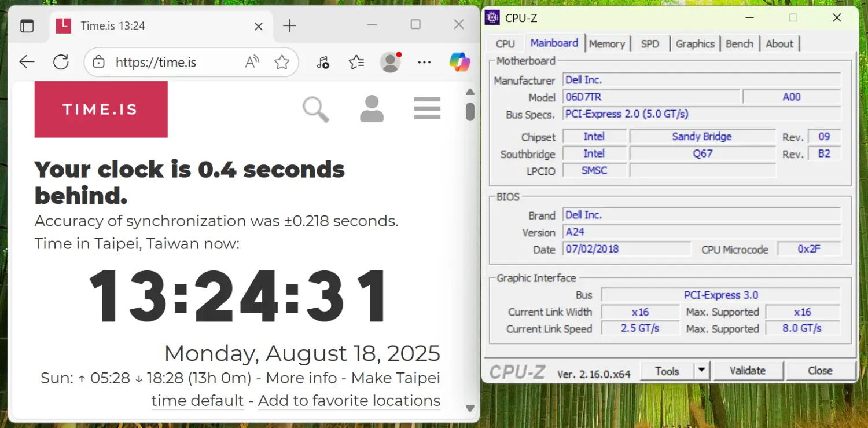This screenshot has height=428, width=868.
Task: Open the SPD tab
Action: 650,44
